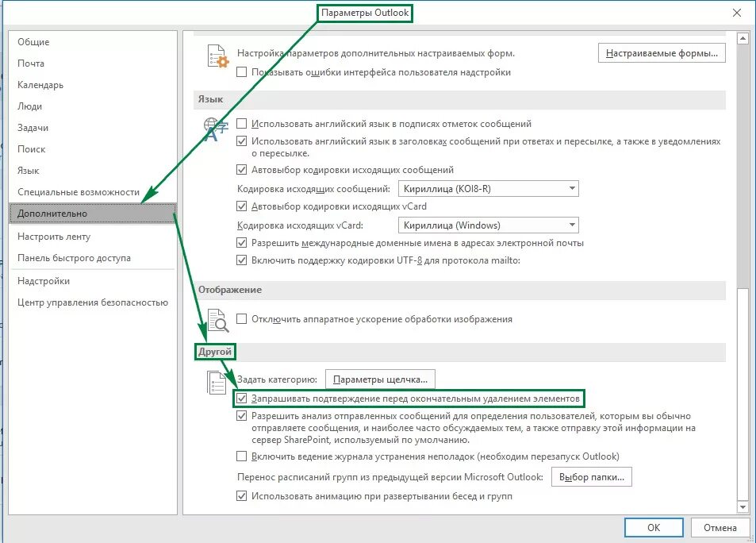Click the Параметры щелчка button
Image resolution: width=756 pixels, height=543 pixels.
381,379
